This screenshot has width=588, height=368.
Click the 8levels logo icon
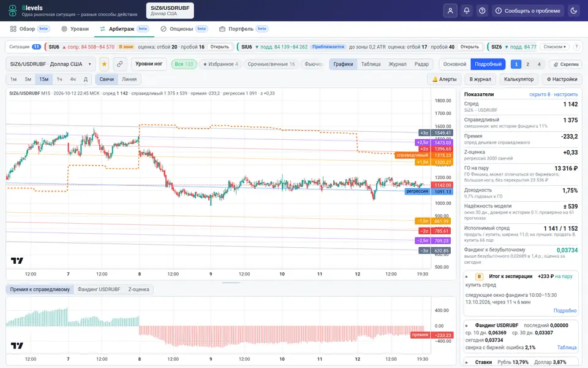point(12,10)
